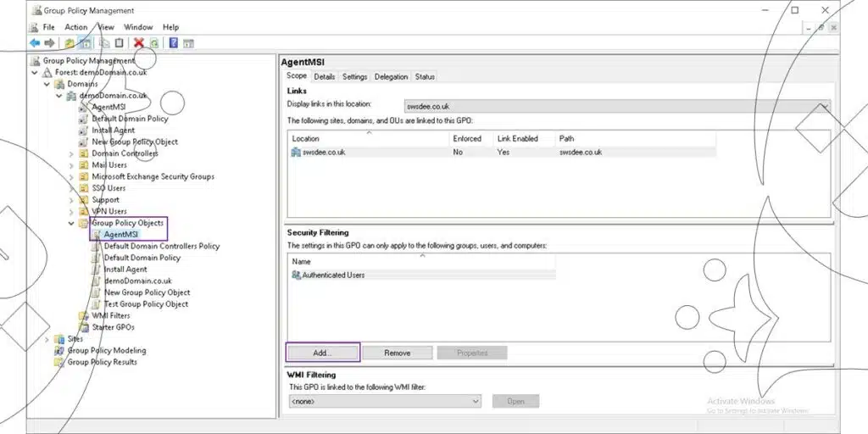Click the red X Delete toolbar icon
Screen dimensions: 868x434
(x=138, y=43)
